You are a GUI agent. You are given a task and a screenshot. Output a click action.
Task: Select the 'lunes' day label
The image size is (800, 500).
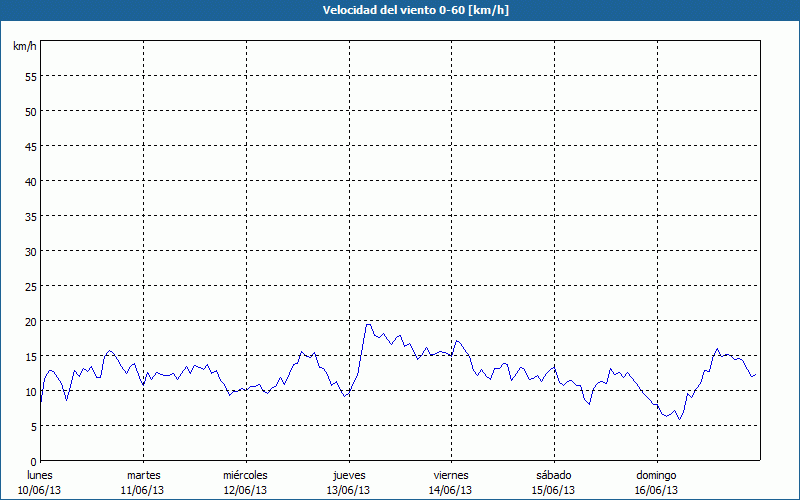pos(40,475)
